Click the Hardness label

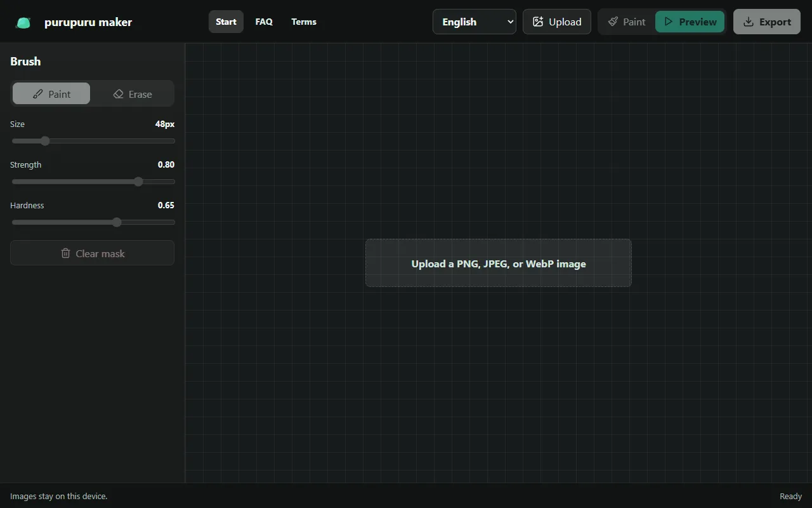coord(27,205)
